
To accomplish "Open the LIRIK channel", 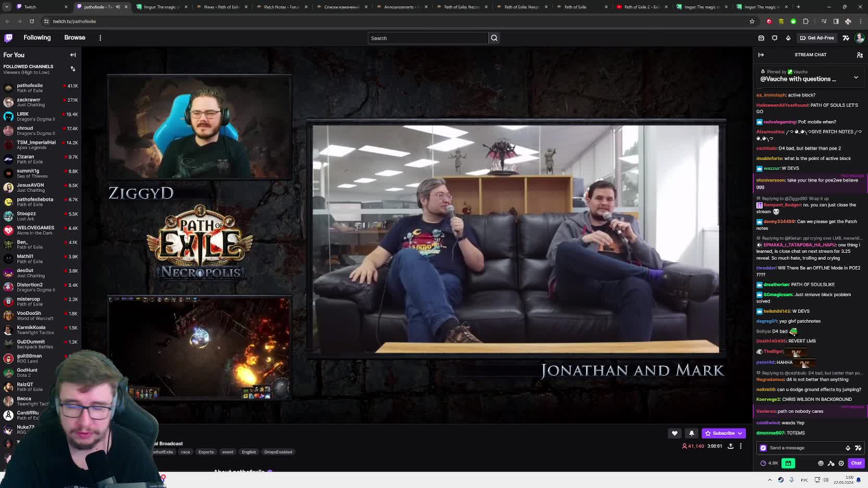I will (x=40, y=116).
